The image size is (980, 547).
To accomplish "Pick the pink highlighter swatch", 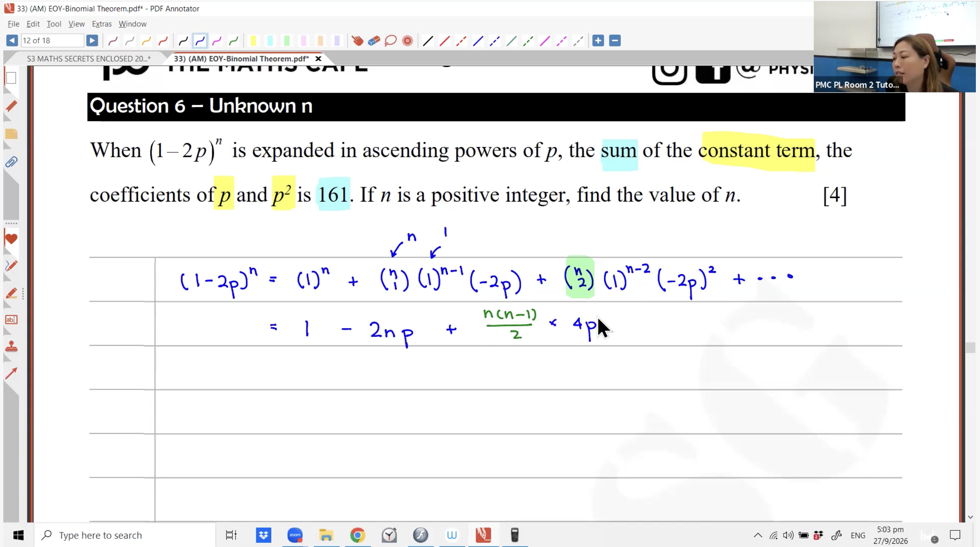I will tap(304, 40).
